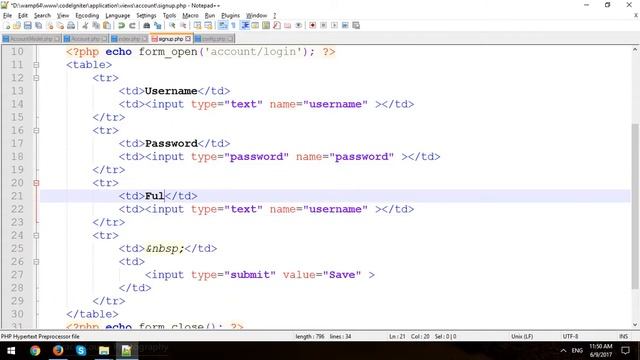The image size is (640, 360).
Task: Open Windows Start menu
Action: [x=11, y=351]
